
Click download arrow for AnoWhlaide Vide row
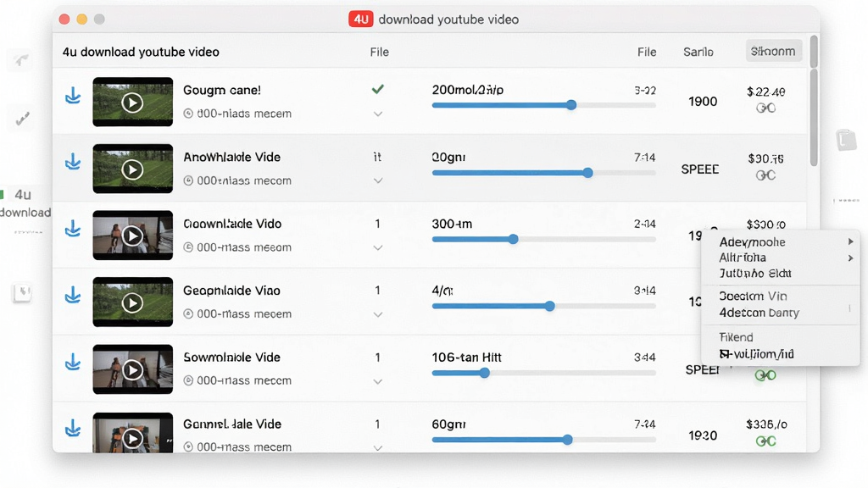73,162
